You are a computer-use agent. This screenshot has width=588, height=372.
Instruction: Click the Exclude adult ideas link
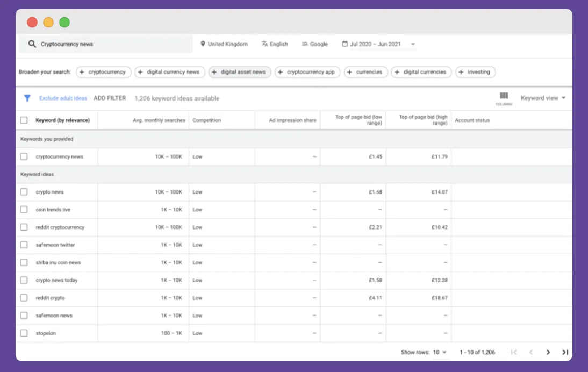[63, 98]
